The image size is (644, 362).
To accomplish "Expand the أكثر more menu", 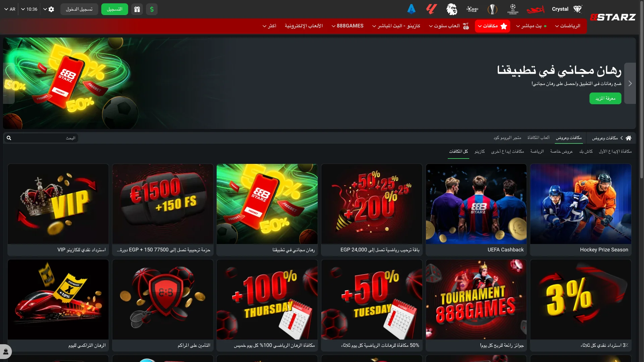I will pyautogui.click(x=269, y=26).
